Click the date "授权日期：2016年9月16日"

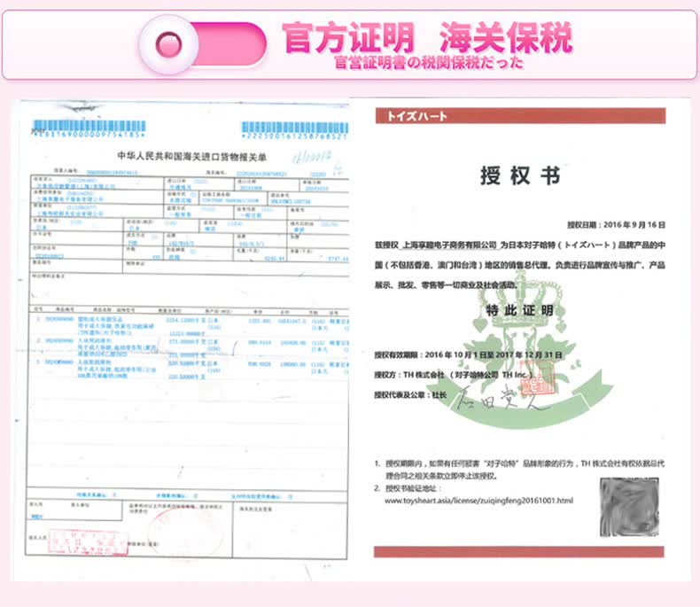616,224
